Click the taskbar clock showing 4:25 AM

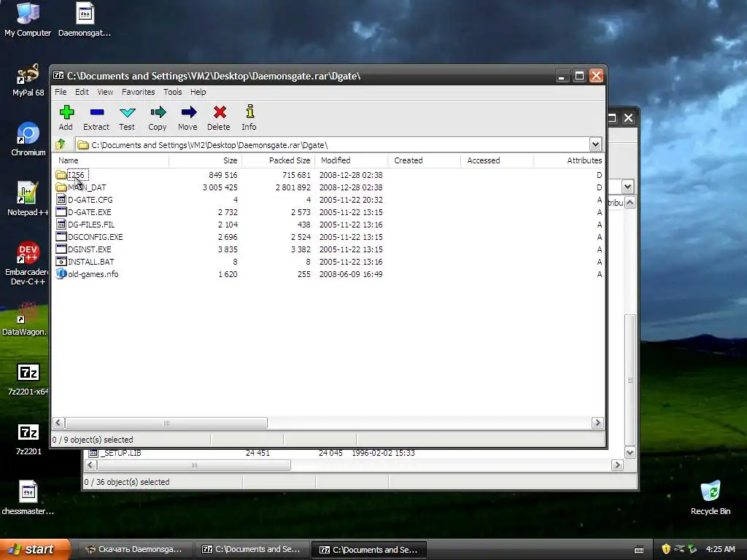coord(720,550)
